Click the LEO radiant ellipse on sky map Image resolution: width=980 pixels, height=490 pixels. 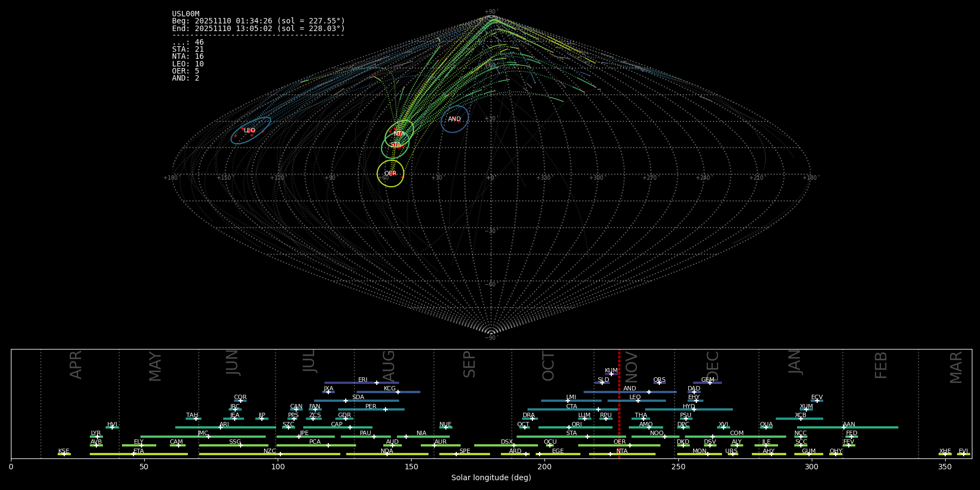coord(251,131)
